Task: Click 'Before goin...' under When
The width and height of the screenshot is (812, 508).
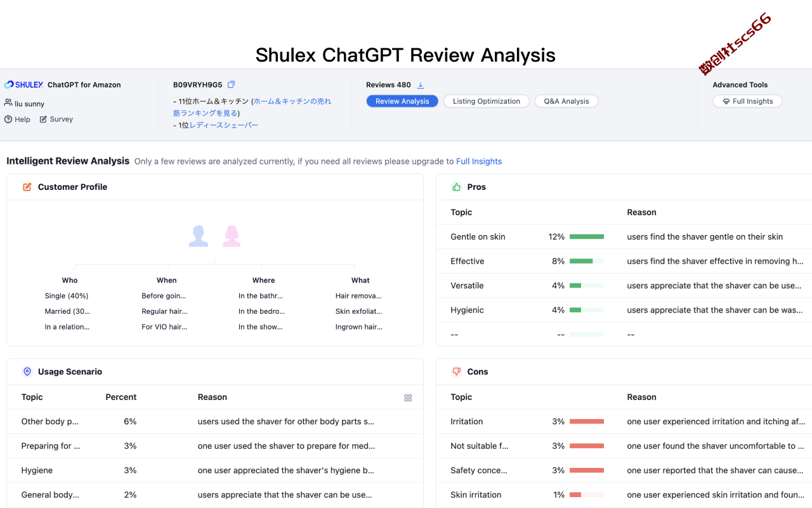Action: tap(164, 296)
